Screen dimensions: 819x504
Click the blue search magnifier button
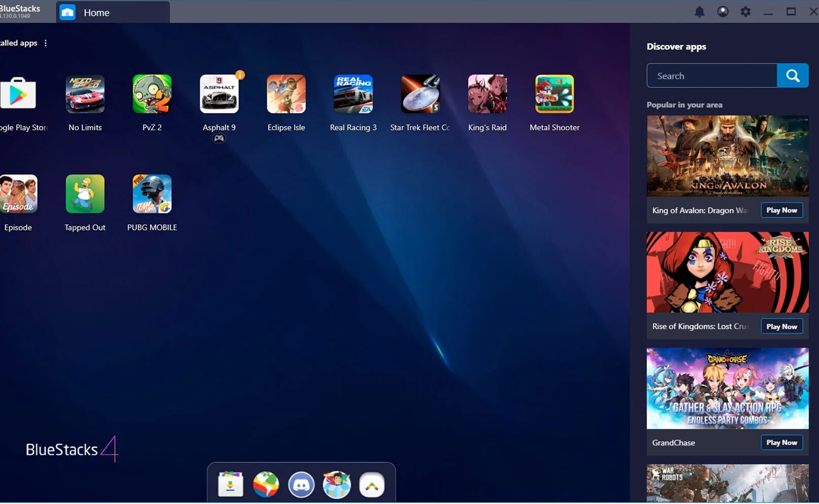(x=793, y=76)
